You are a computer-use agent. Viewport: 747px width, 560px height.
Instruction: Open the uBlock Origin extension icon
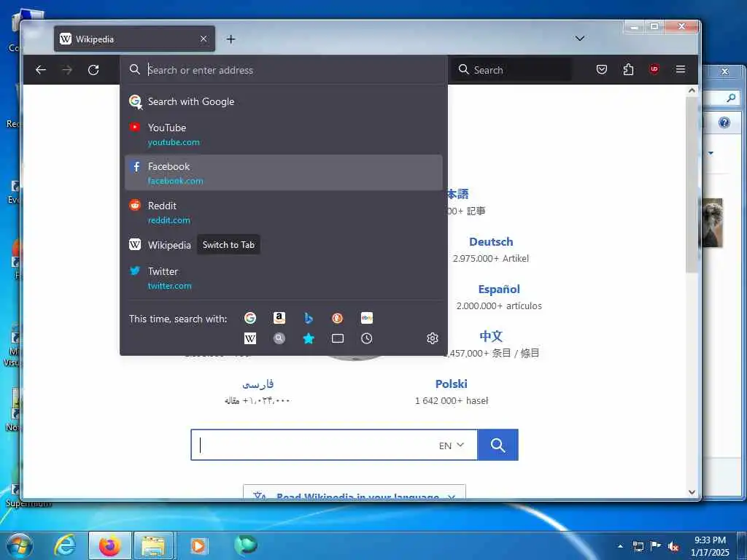pyautogui.click(x=654, y=69)
